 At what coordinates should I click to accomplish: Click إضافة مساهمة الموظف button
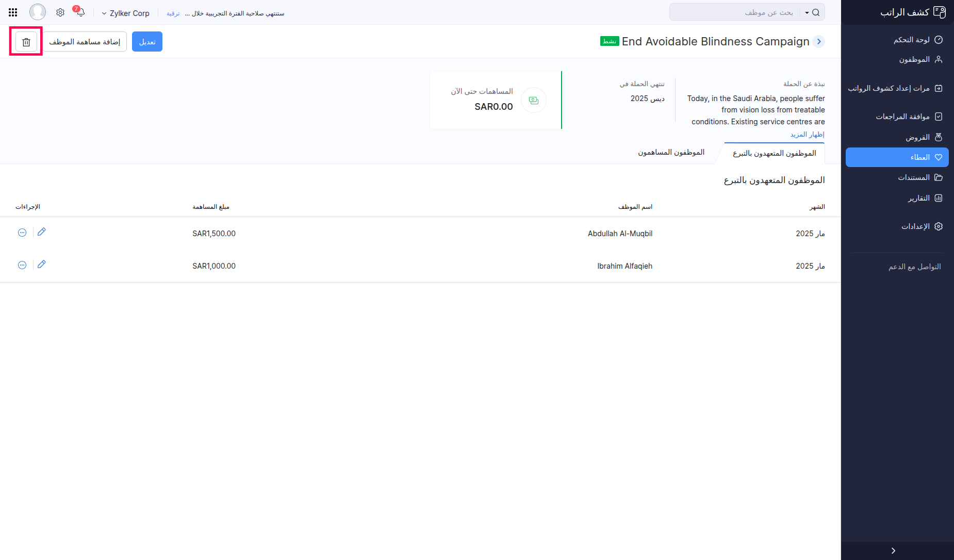click(85, 42)
